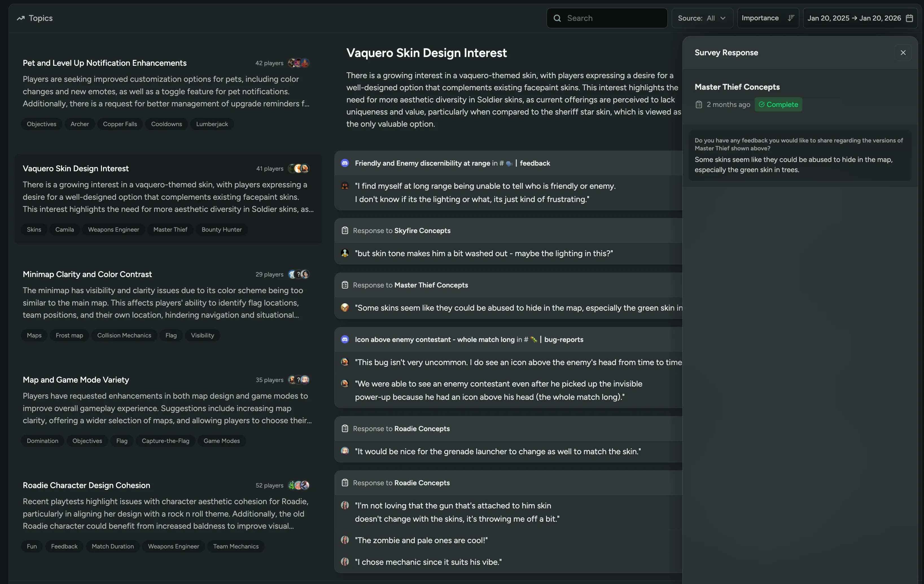This screenshot has height=584, width=924.
Task: Open the calendar icon for date range
Action: (x=909, y=18)
